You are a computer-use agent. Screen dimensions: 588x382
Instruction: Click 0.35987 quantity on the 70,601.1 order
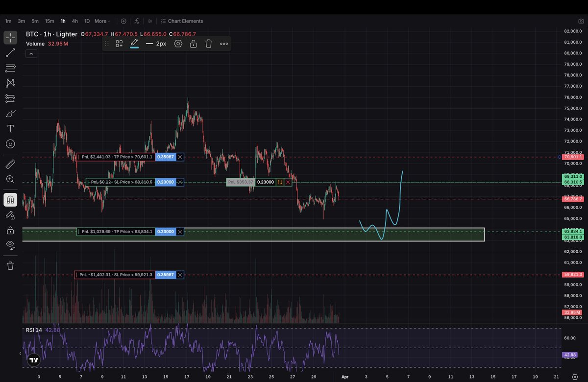165,157
